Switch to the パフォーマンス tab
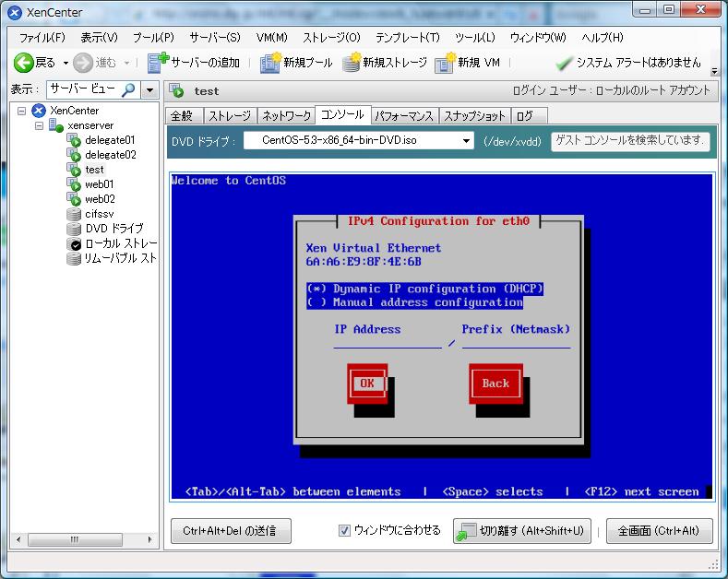Screen dimensions: 728x579 coord(404,116)
